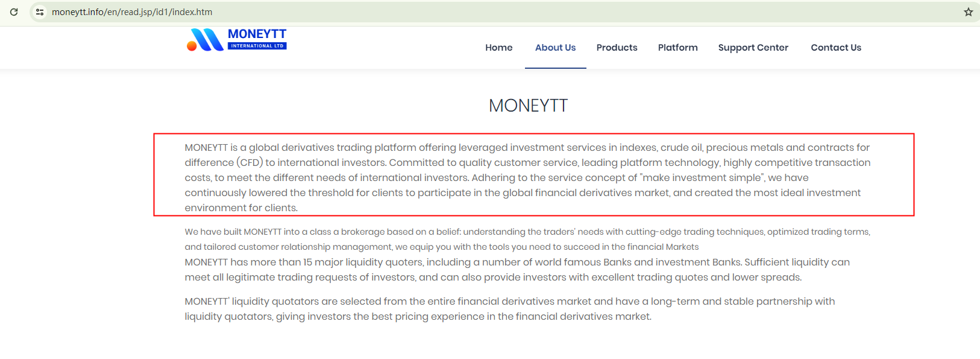Click the orange dot in the MONEYTT logo
Viewport: 980px width, 359px height.
pyautogui.click(x=192, y=46)
